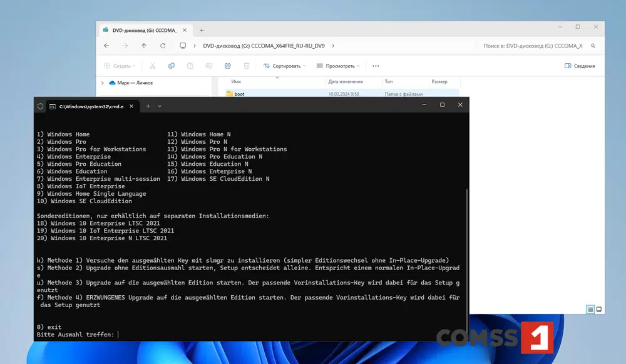Click '19) Windows 10 IoT Enterprise LTSC 2021'

point(105,231)
